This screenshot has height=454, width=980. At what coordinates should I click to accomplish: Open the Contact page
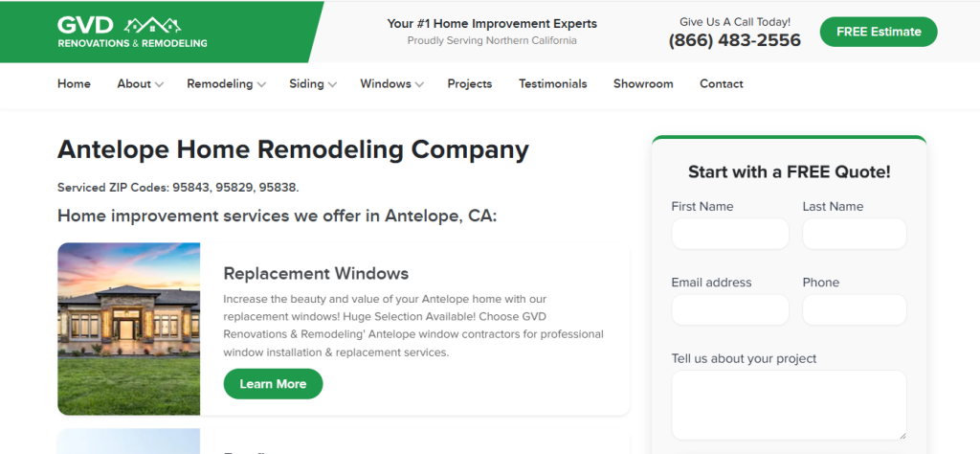pos(721,84)
